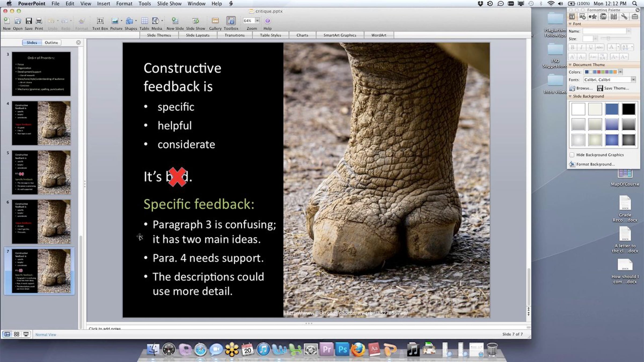644x362 pixels.
Task: Select Slides pane toggle
Action: 32,43
